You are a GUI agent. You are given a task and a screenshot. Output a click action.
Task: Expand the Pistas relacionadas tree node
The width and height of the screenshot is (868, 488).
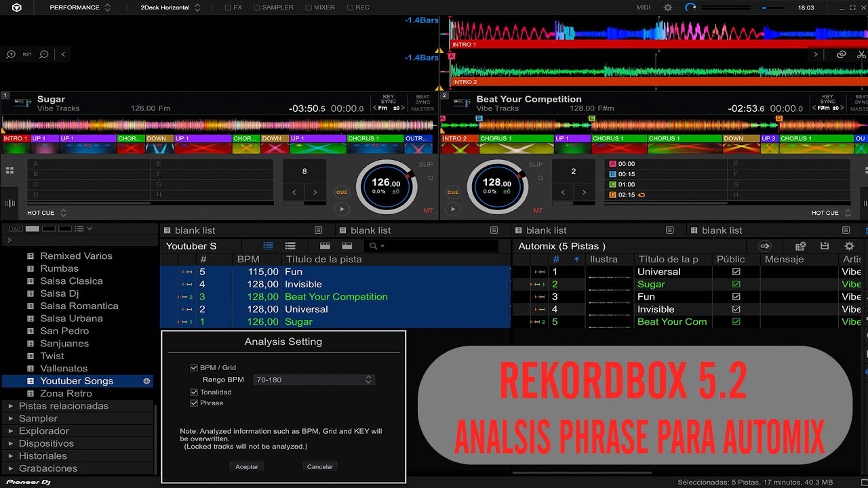[x=10, y=406]
